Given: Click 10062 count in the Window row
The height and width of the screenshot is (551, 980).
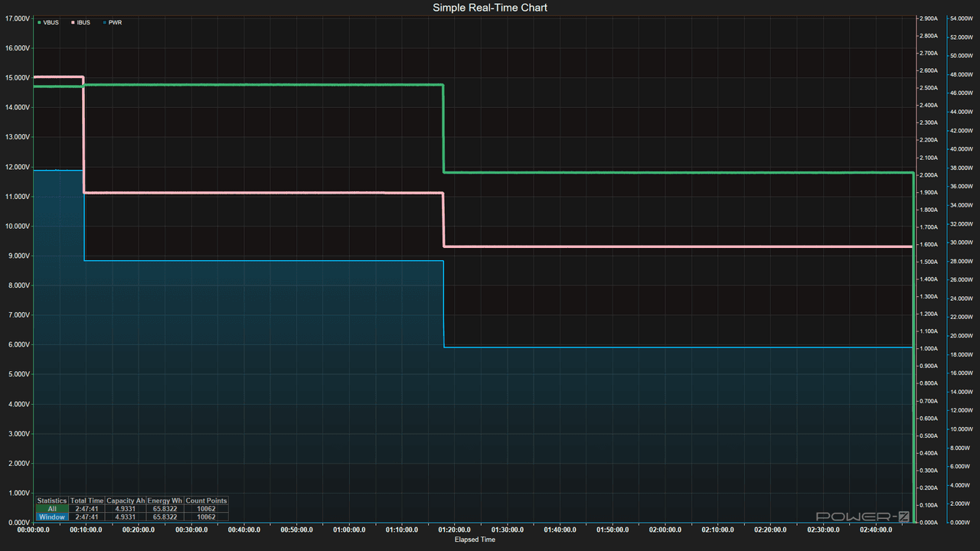Looking at the screenshot, I should coord(206,517).
